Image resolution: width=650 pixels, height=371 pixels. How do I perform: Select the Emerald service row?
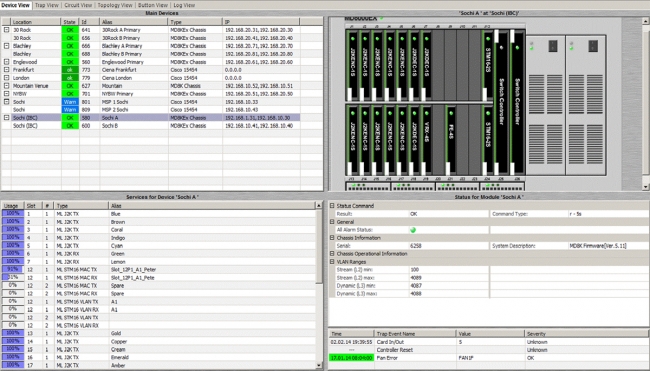coord(158,357)
